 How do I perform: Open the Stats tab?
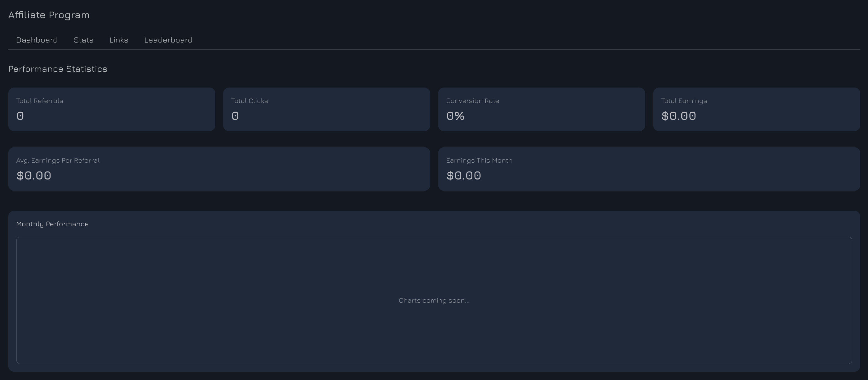[x=83, y=40]
